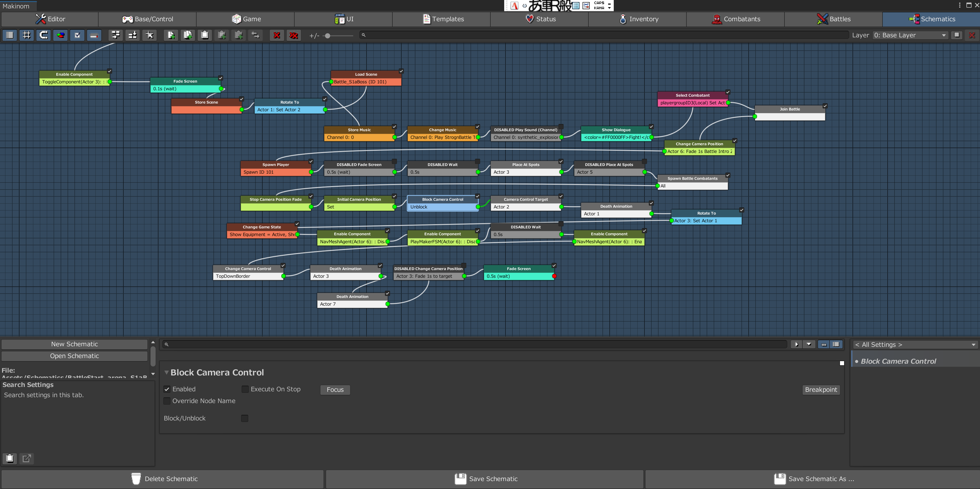Toggle the node colors icon
This screenshot has height=489, width=980.
click(x=60, y=35)
